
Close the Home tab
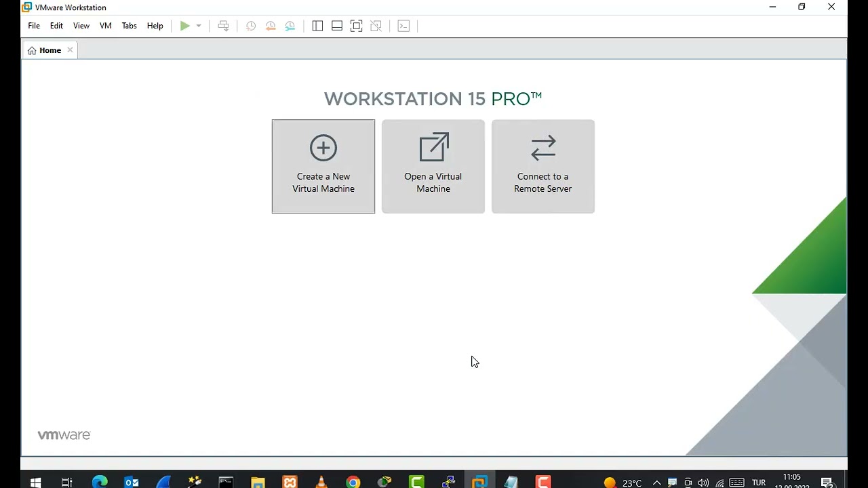click(x=70, y=50)
